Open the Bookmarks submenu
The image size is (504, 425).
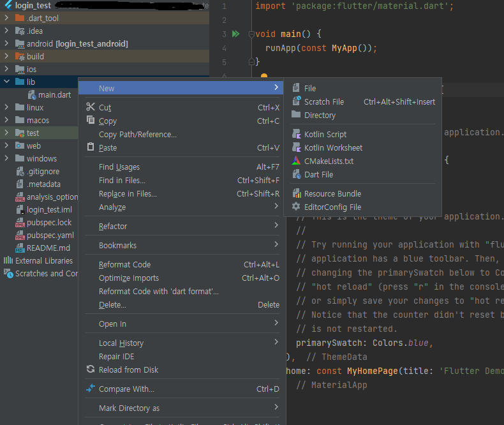[x=182, y=245]
